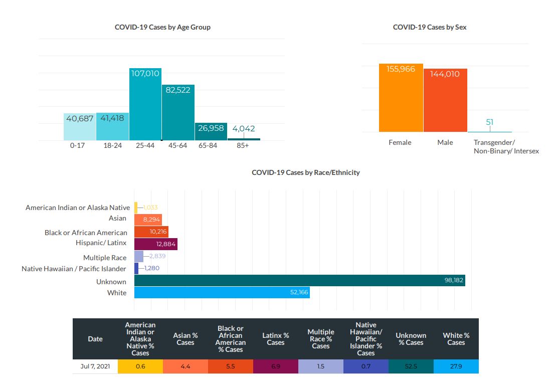Select the 85+ age group bar
This screenshot has height=392, width=552.
click(x=244, y=139)
